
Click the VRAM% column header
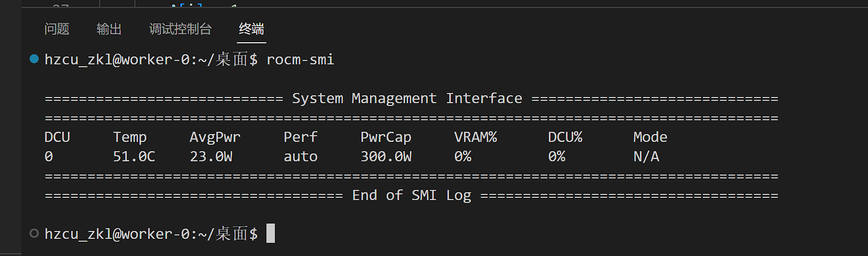pyautogui.click(x=475, y=137)
